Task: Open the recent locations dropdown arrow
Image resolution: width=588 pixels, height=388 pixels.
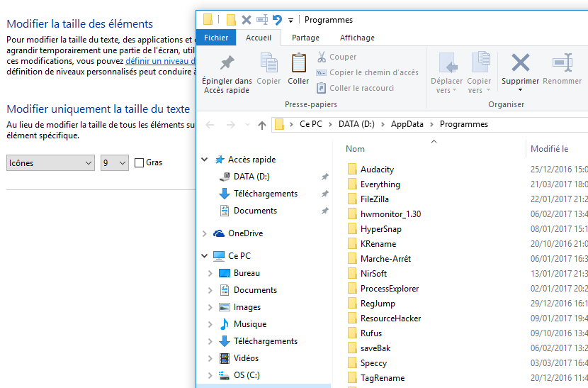Action: pyautogui.click(x=247, y=125)
